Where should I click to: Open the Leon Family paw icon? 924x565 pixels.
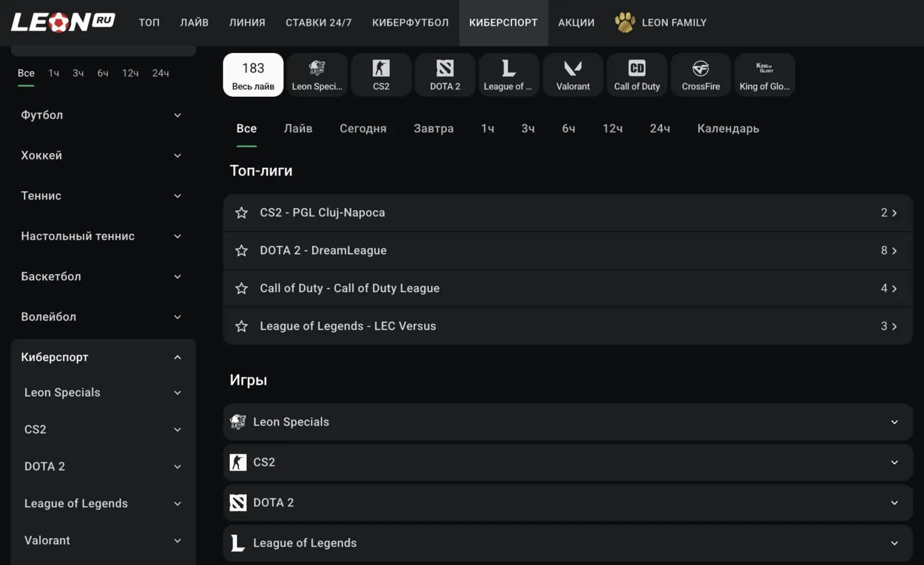pos(625,22)
